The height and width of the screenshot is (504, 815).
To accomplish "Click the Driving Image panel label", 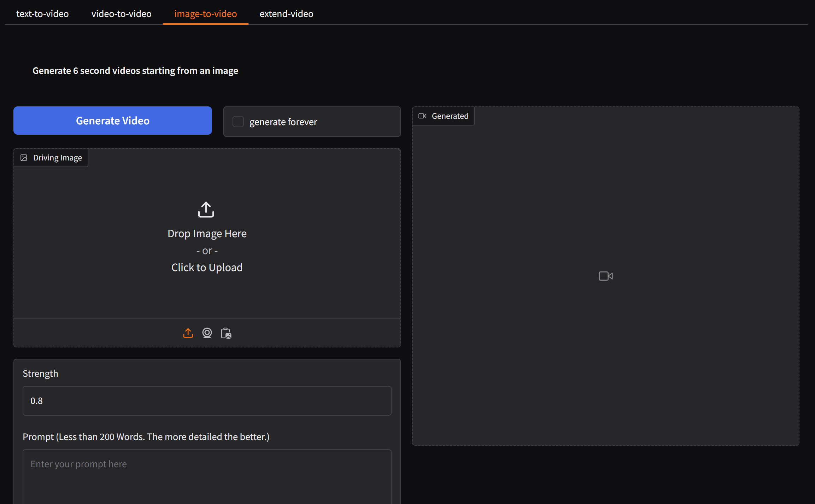I will [x=57, y=158].
